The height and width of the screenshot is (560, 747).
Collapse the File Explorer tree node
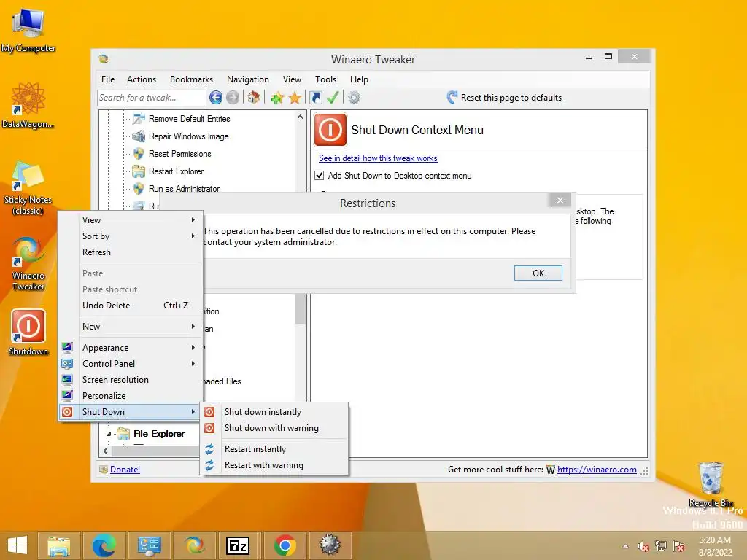tap(109, 434)
